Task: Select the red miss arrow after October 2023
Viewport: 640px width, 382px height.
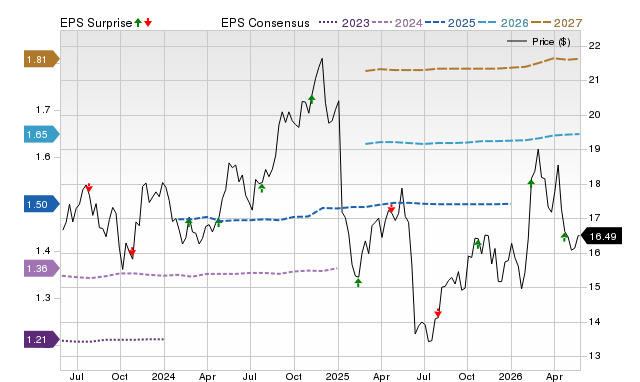Action: tap(132, 251)
